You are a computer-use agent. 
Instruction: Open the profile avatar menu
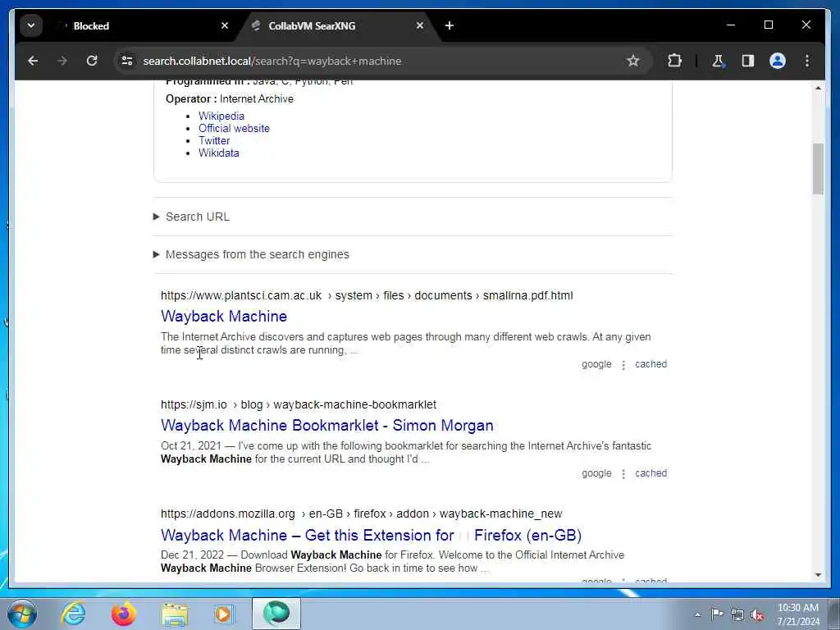pyautogui.click(x=778, y=61)
